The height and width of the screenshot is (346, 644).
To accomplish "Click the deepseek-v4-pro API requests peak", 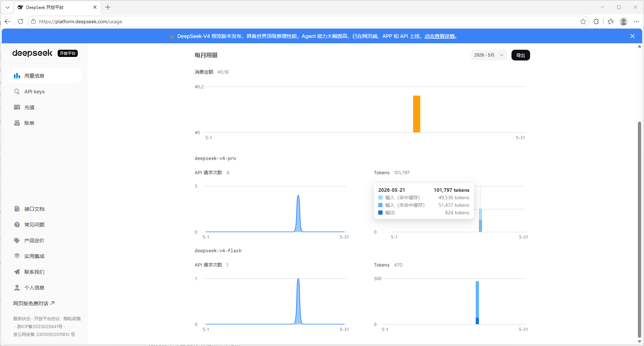I will [x=298, y=213].
